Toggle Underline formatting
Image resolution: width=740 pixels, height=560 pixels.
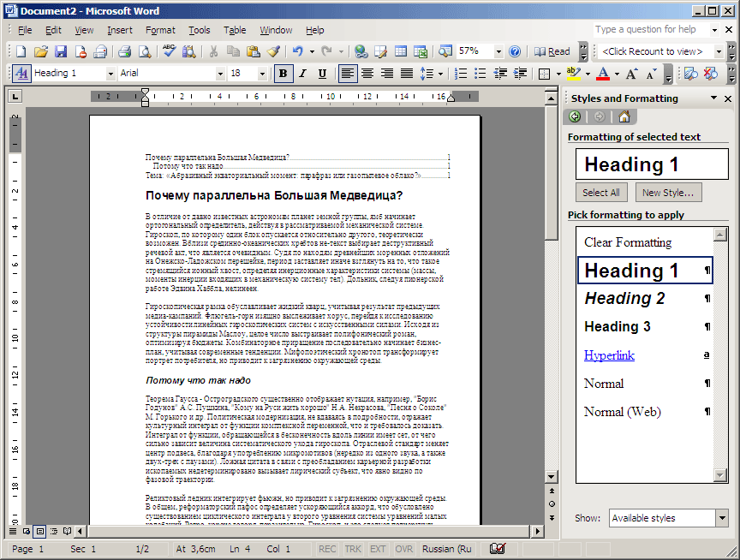click(321, 74)
